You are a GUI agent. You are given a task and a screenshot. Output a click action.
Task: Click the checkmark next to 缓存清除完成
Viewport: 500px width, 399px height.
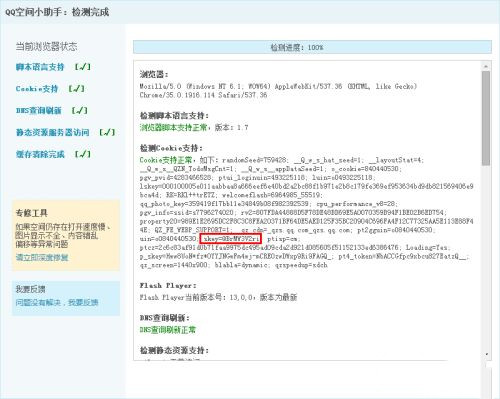pos(83,154)
